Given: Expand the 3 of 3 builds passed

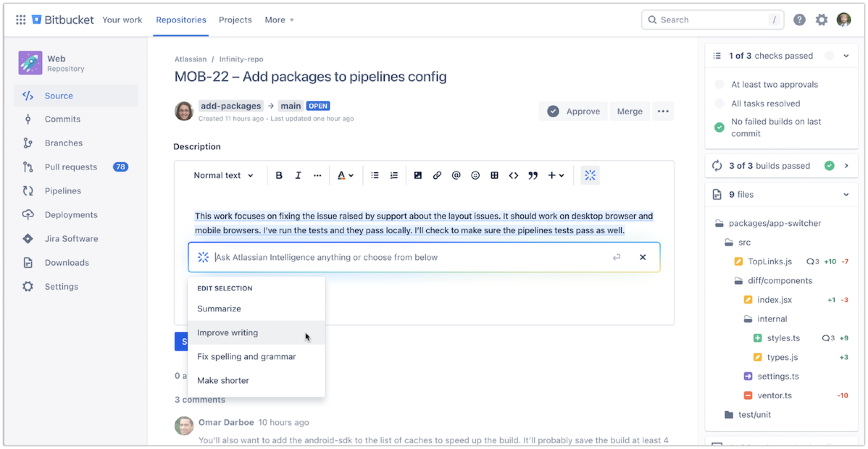Looking at the screenshot, I should 846,165.
